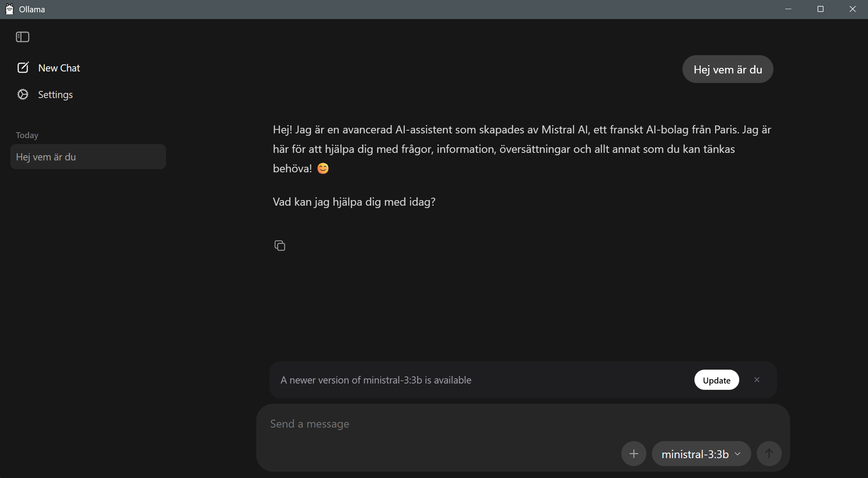Maximize the Ollama window
The width and height of the screenshot is (868, 478).
pyautogui.click(x=820, y=9)
